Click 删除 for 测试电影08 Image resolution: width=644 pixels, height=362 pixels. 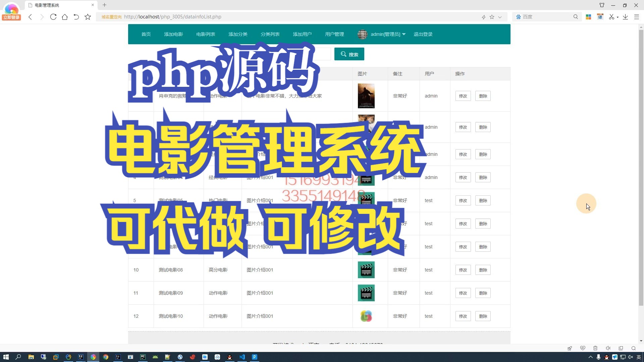pos(483,270)
